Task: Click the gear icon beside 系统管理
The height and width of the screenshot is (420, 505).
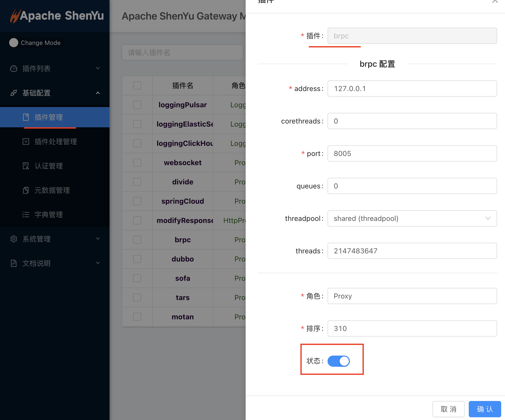Action: click(14, 239)
